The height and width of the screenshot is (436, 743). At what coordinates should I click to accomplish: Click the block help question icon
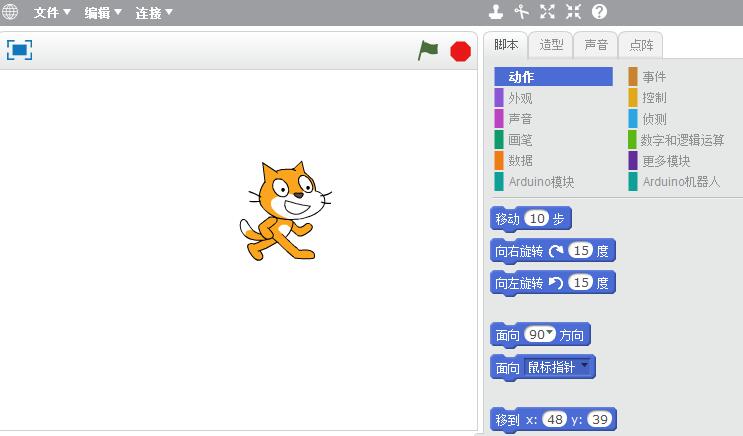599,12
